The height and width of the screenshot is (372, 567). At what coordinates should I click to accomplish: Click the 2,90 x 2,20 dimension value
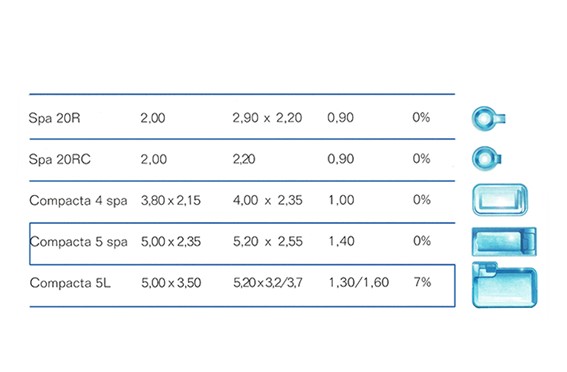(x=267, y=118)
